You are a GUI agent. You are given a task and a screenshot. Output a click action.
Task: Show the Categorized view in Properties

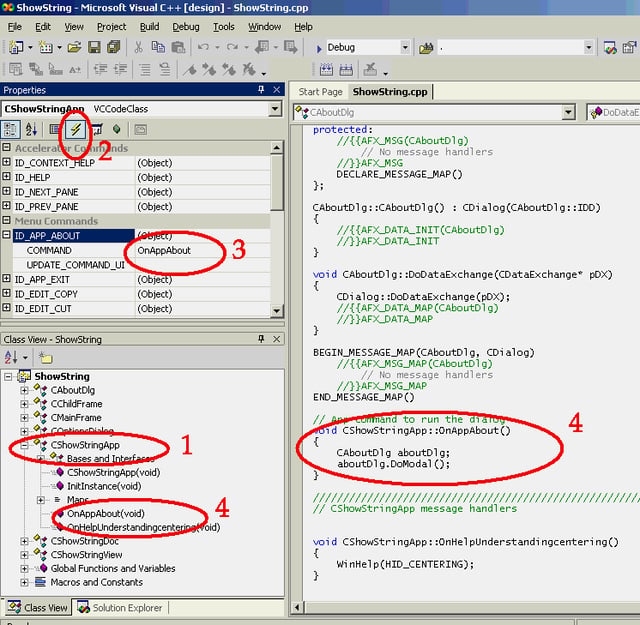pyautogui.click(x=10, y=130)
